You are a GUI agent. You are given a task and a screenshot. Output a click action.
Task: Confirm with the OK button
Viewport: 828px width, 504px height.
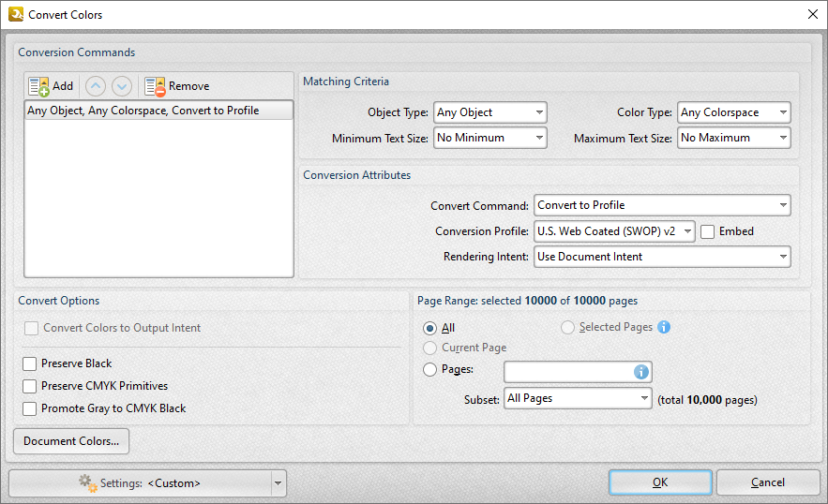[660, 482]
